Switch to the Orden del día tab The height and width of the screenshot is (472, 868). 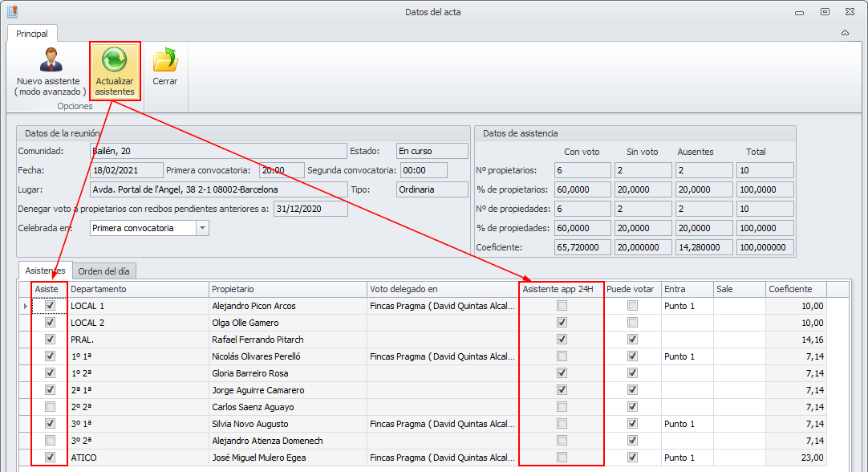pos(103,271)
